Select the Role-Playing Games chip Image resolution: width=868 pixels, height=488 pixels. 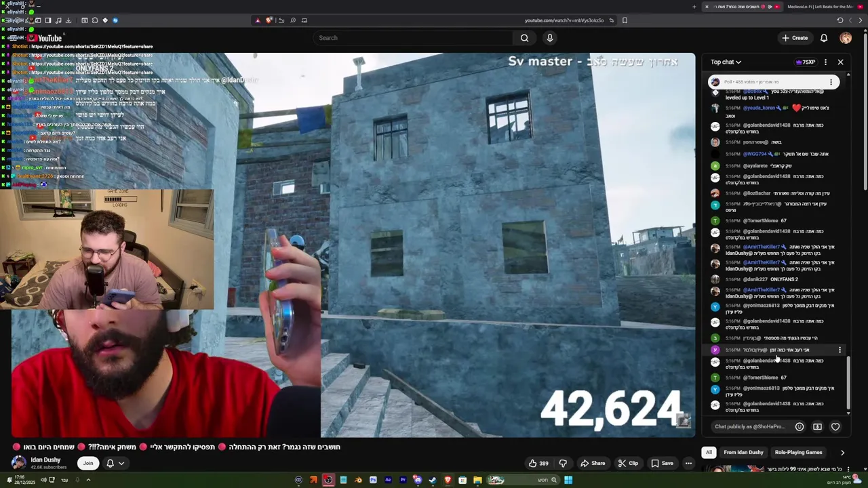coord(798,453)
